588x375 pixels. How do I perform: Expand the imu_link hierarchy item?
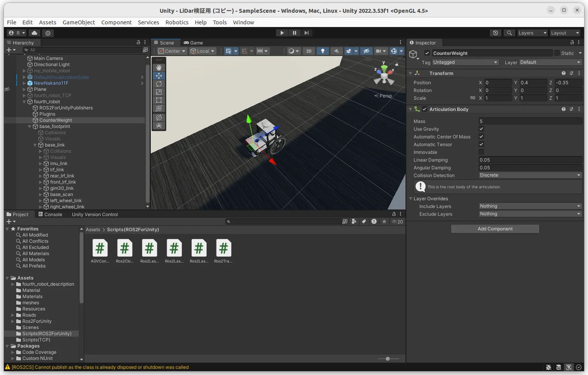click(41, 164)
